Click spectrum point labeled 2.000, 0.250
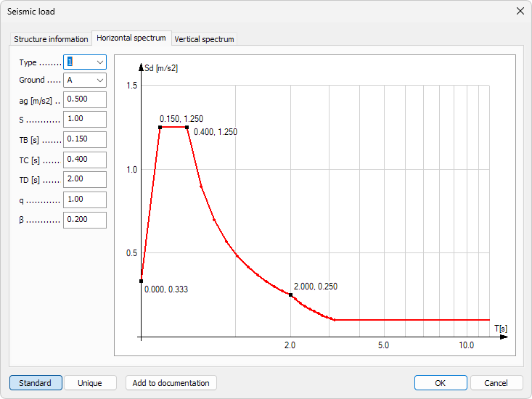Image resolution: width=532 pixels, height=399 pixels. 291,295
